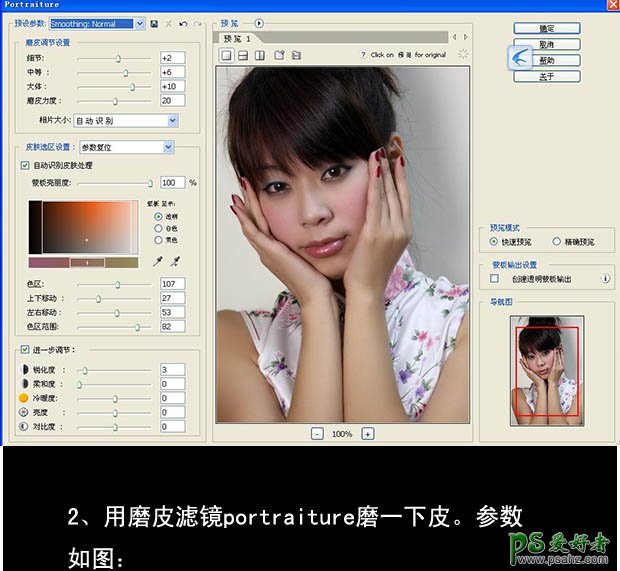Pick skin color with the first eyedropper
Screen dimensions: 620x571
[156, 261]
